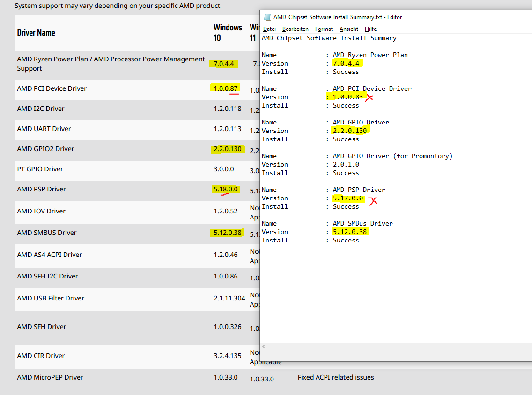Click 'AMD PSP Driver' in the webpage table

click(41, 189)
